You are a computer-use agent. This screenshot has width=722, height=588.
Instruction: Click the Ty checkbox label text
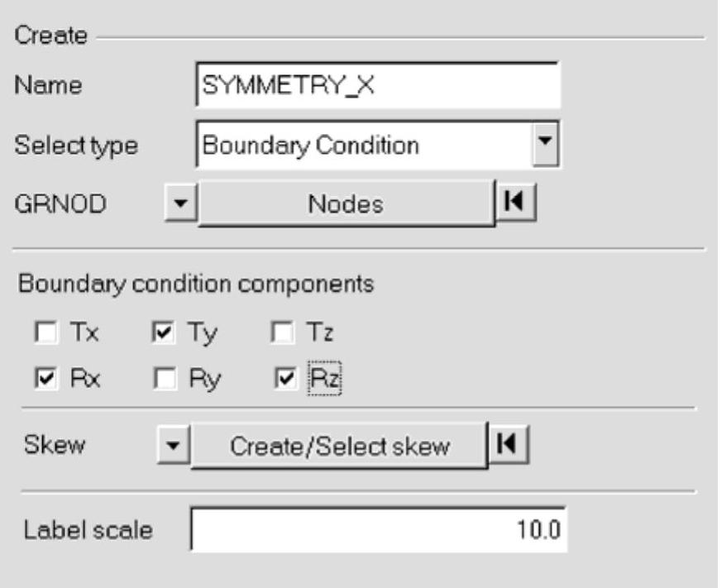tap(198, 334)
